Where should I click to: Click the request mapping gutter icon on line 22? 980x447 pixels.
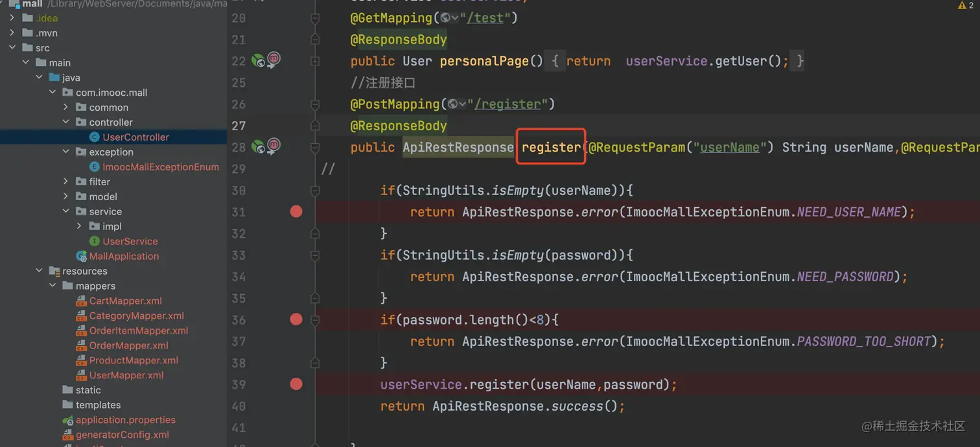click(x=274, y=60)
